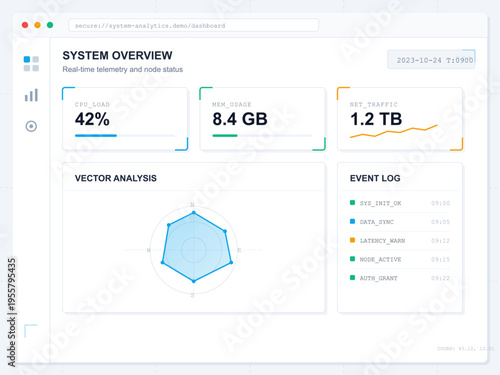The width and height of the screenshot is (500, 375).
Task: Click orange status dot beside LATENCY_WARN
Action: (352, 240)
